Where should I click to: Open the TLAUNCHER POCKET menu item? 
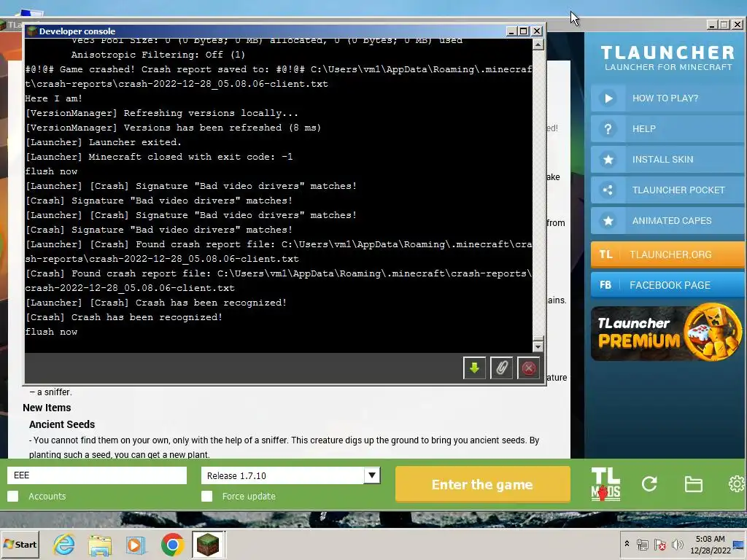click(667, 190)
